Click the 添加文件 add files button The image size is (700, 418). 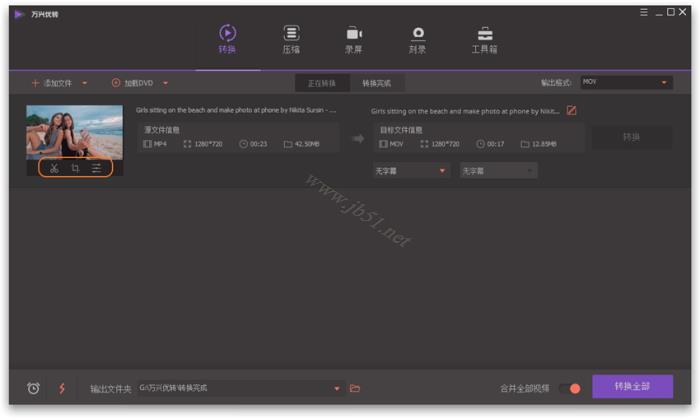[x=52, y=83]
